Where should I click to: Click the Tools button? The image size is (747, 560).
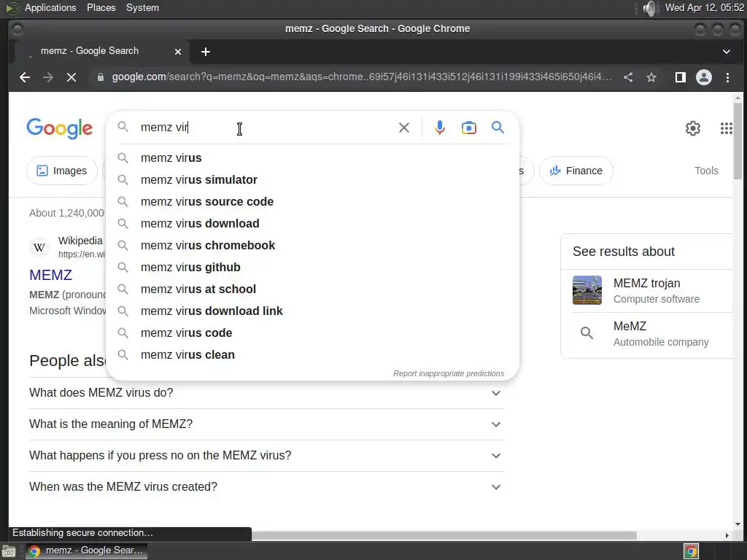coord(706,171)
